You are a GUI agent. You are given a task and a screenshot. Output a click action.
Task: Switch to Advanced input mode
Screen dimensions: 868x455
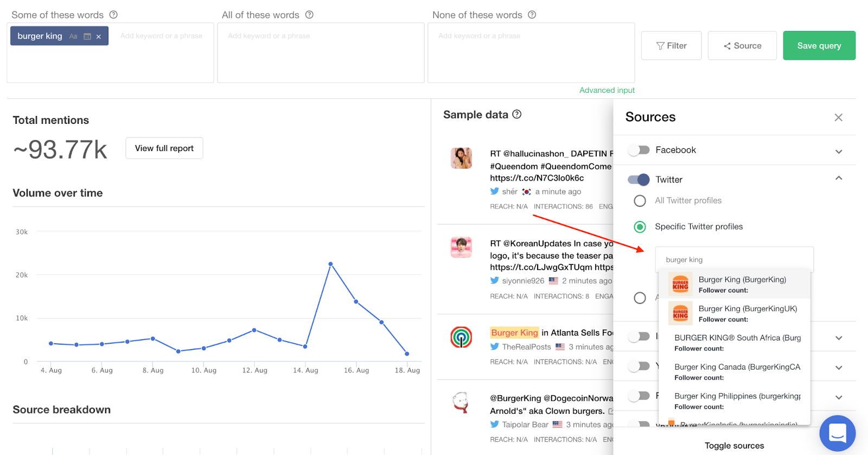[607, 90]
